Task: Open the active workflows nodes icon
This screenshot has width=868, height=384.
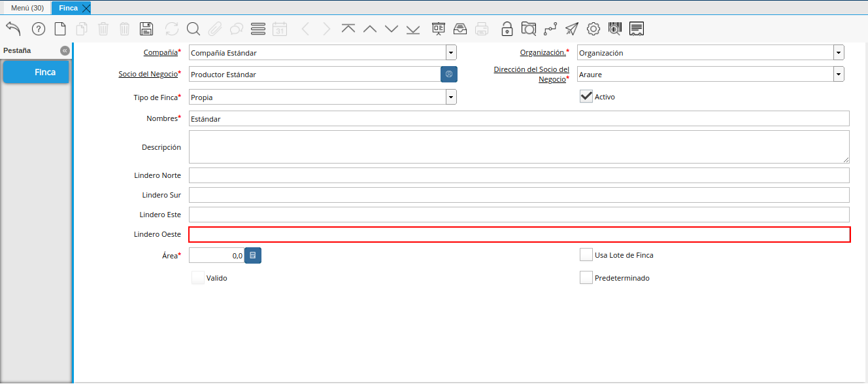Action: pyautogui.click(x=550, y=29)
